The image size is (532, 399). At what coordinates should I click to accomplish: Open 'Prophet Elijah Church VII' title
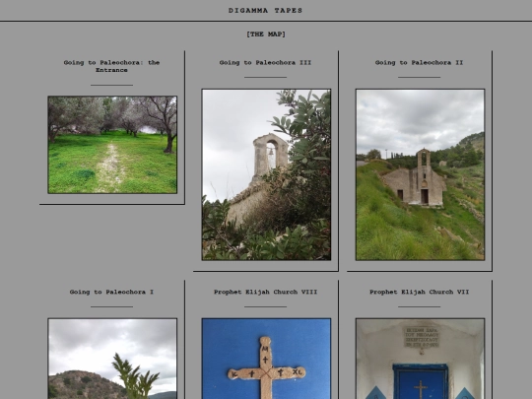coord(419,292)
